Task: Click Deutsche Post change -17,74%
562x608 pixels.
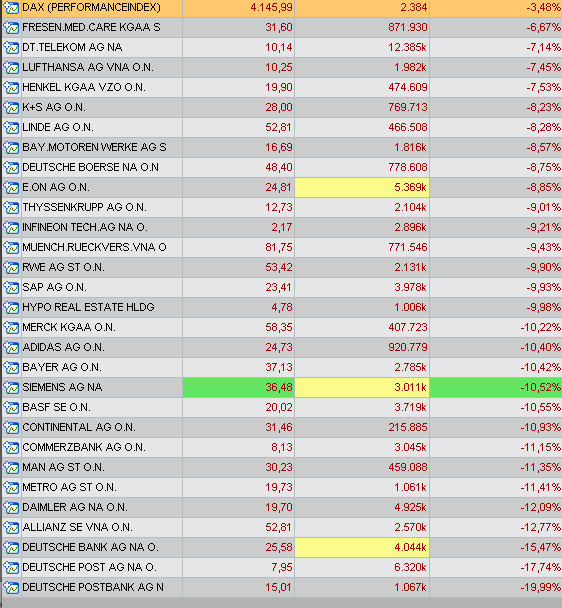Action: coord(541,567)
